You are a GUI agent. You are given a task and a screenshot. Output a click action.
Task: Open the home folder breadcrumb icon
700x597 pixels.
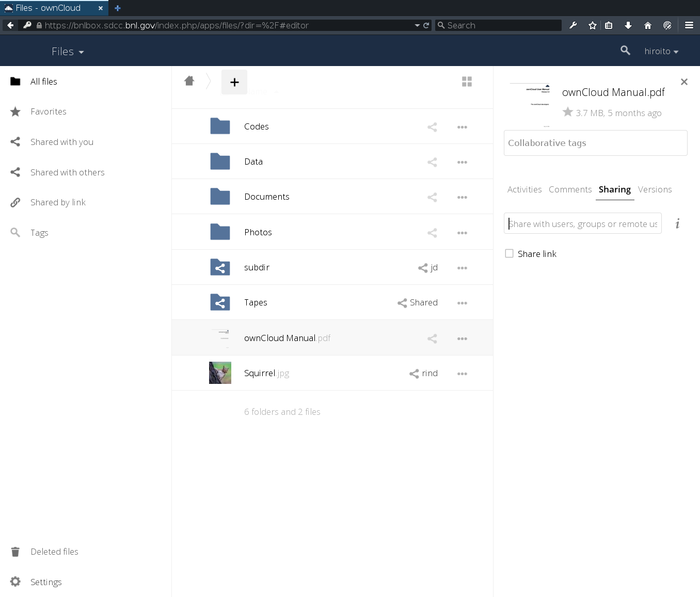coord(189,81)
